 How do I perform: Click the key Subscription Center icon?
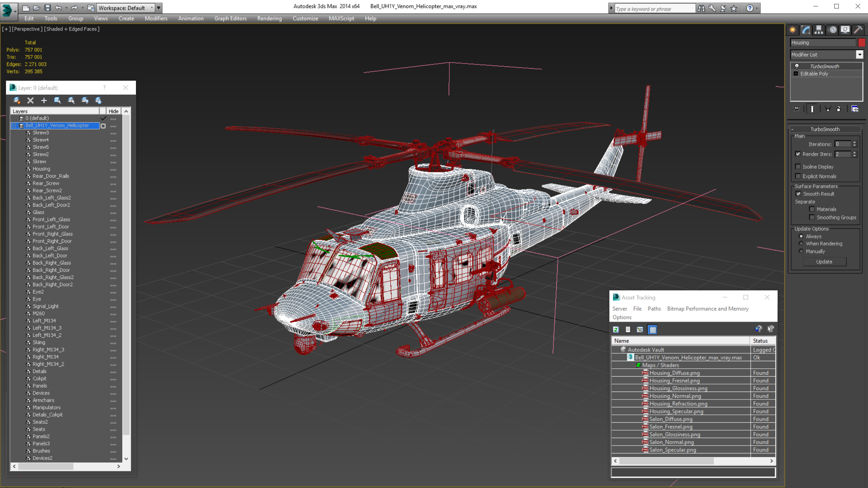(x=712, y=8)
